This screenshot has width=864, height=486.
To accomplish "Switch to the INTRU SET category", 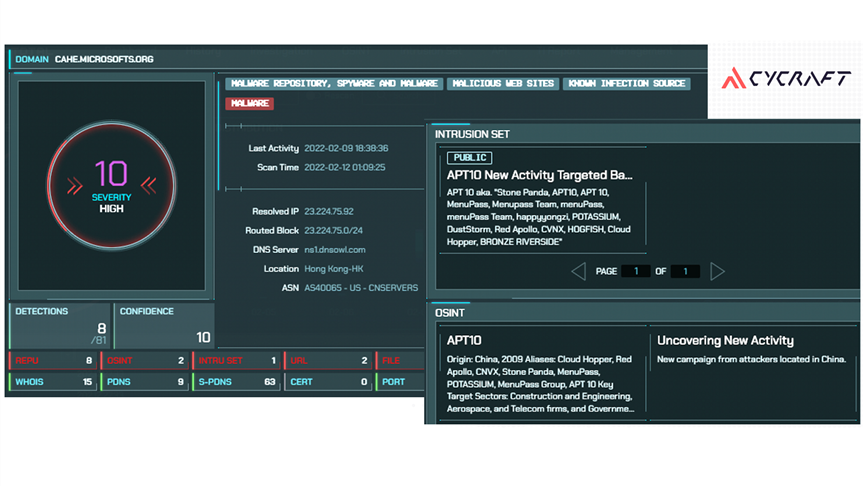I will tap(236, 361).
